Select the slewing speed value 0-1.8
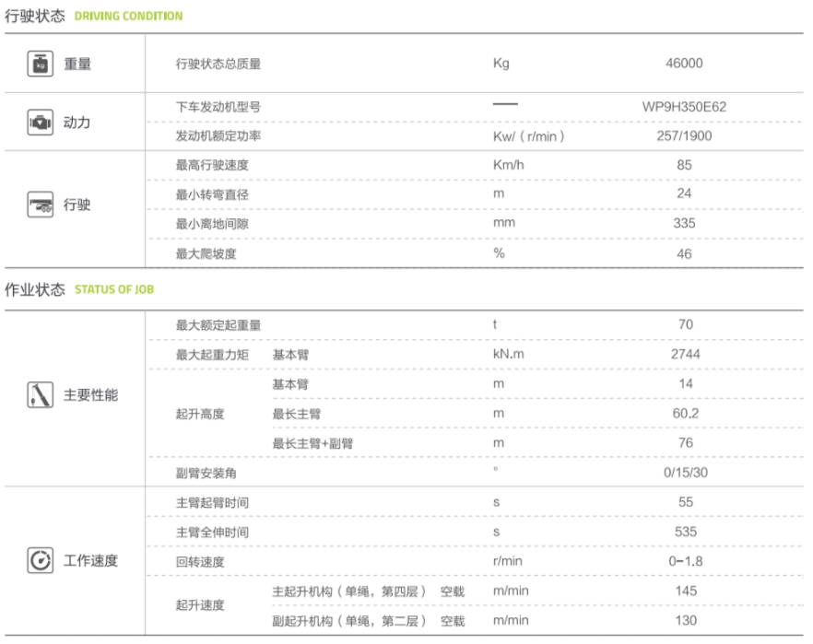813x644 pixels. tap(686, 561)
